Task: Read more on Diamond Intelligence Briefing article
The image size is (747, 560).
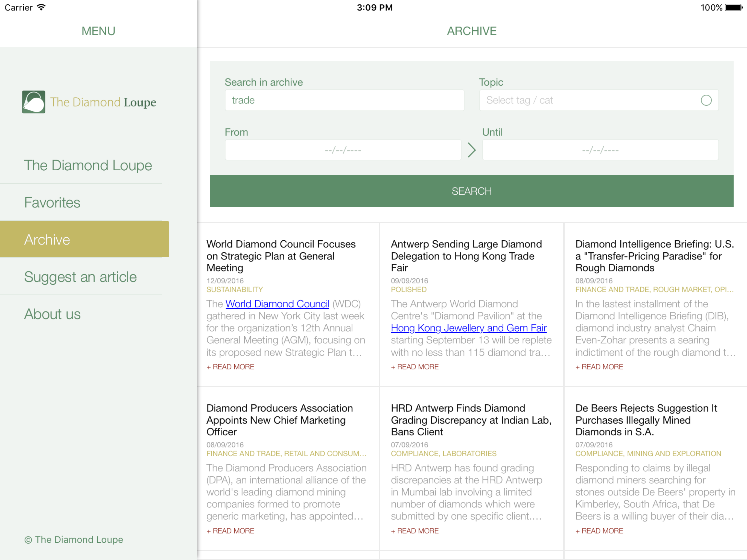Action: 599,367
